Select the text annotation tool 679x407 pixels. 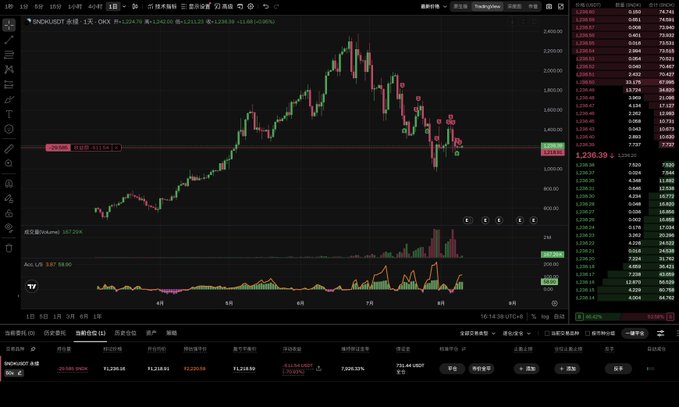click(9, 114)
